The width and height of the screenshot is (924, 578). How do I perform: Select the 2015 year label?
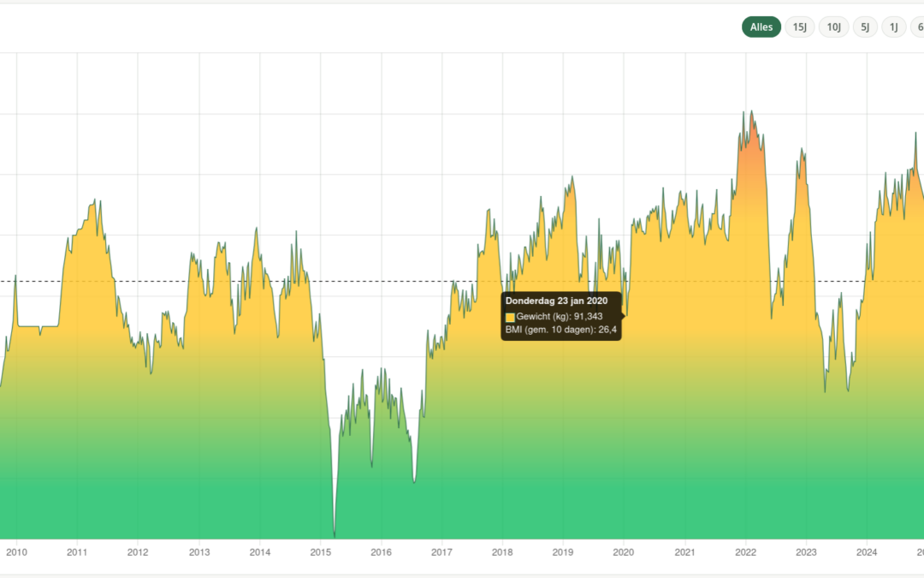point(321,552)
